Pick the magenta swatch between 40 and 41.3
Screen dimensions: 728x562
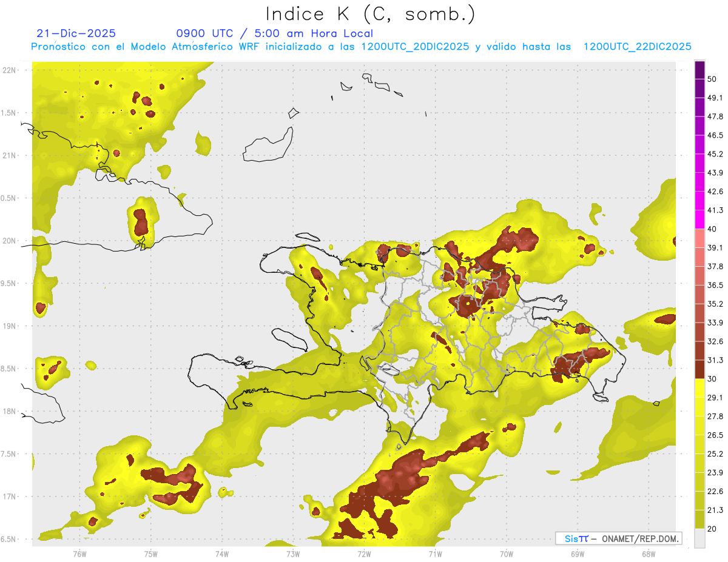(699, 219)
